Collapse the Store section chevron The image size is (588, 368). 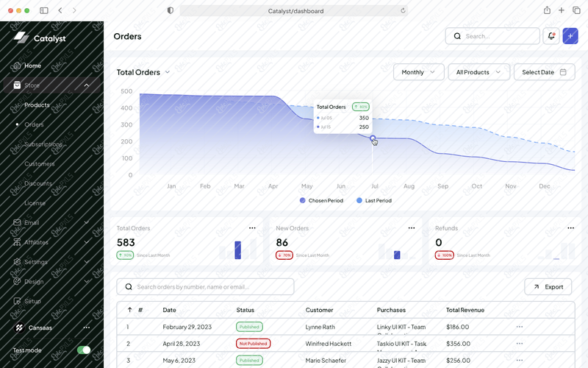[x=87, y=85]
